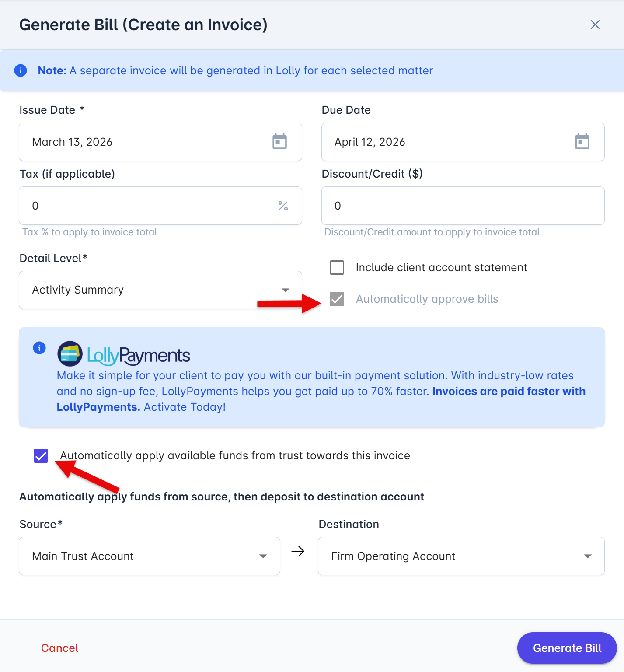
Task: Close the Generate Bill dialog with X
Action: [x=595, y=24]
